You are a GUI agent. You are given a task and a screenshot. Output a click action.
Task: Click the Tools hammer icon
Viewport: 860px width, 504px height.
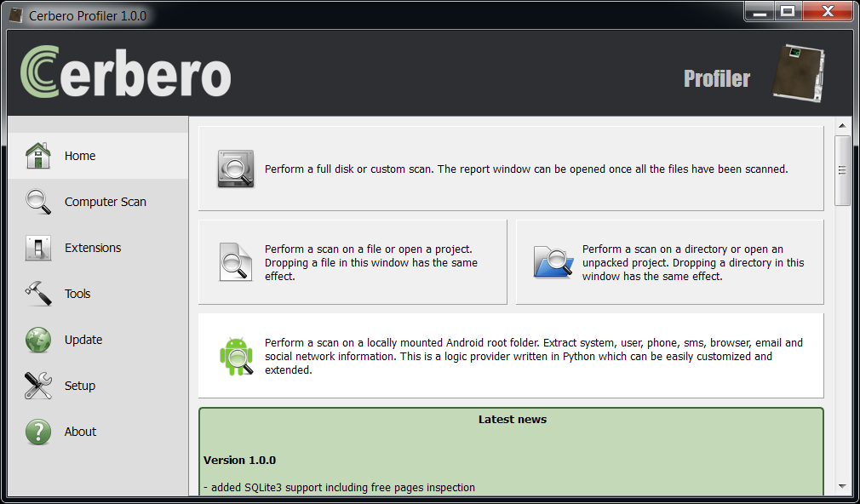37,294
